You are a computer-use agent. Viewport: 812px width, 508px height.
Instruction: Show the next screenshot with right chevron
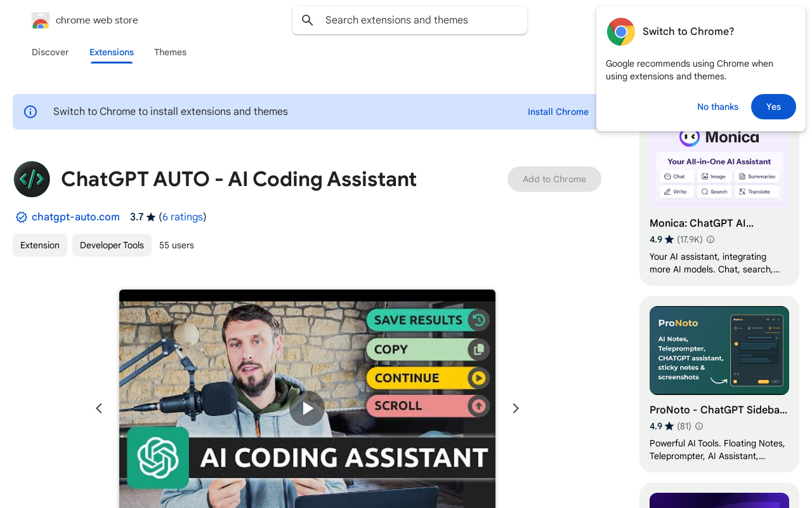(516, 408)
